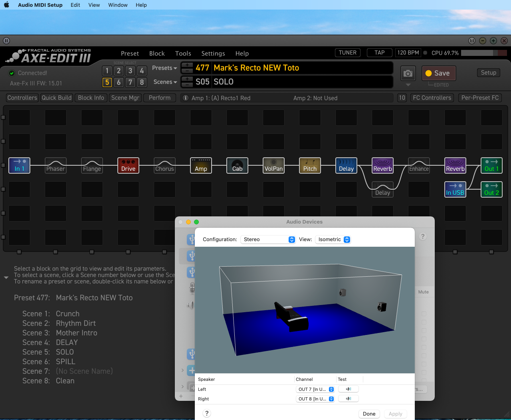
Task: Select the Out 2 output block
Action: 492,189
